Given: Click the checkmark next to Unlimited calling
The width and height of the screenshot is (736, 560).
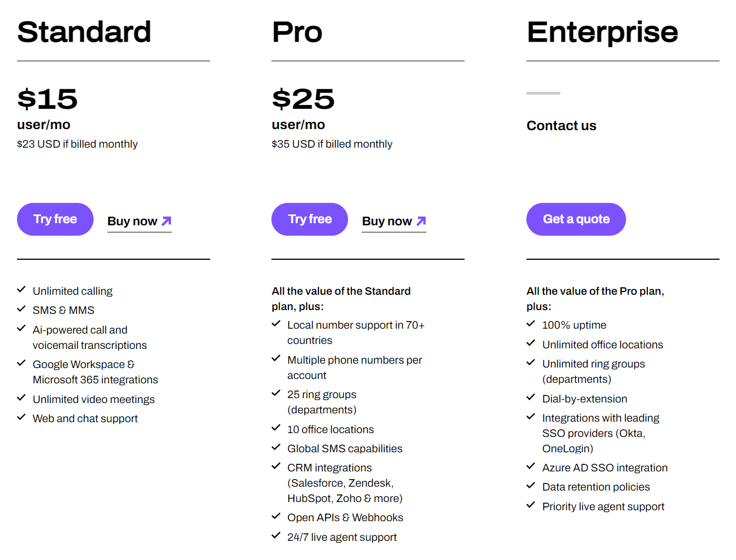Looking at the screenshot, I should [x=21, y=290].
